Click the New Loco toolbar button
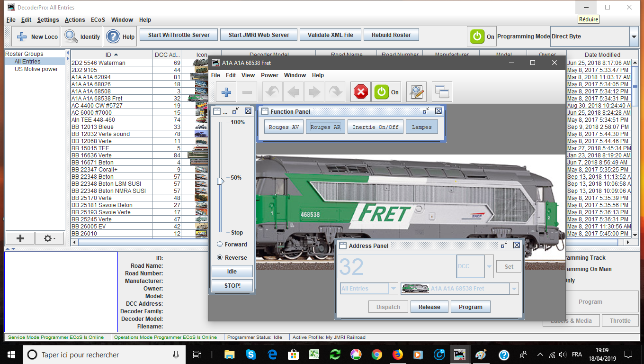This screenshot has width=644, height=364. 36,36
